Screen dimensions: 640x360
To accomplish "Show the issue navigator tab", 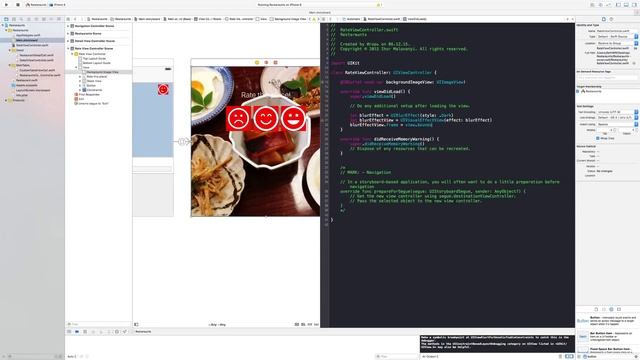I will click(29, 19).
